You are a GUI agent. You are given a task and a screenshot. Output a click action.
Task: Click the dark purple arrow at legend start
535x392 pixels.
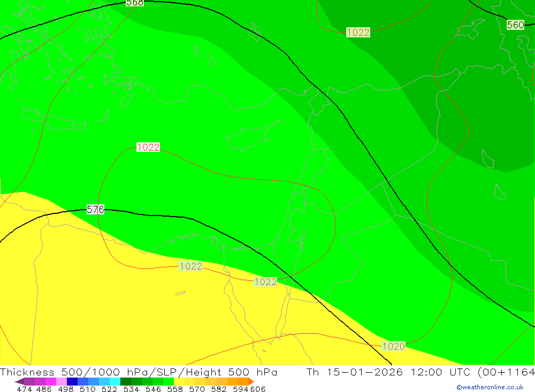19,381
